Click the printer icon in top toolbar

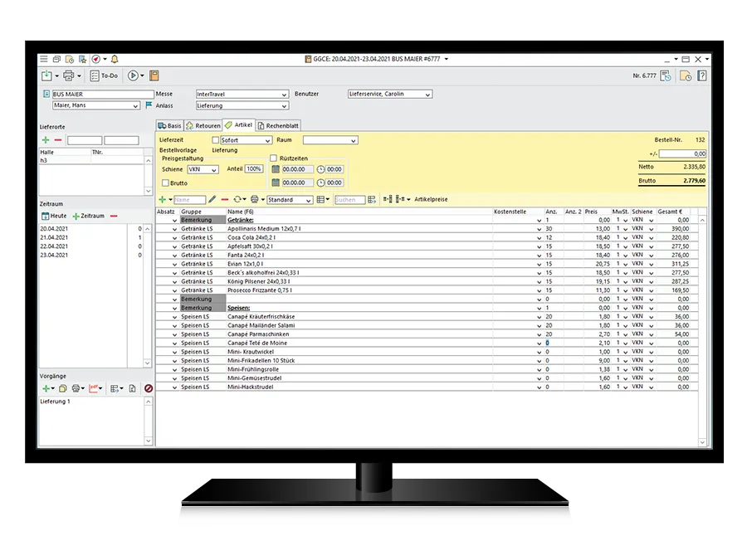click(x=70, y=75)
